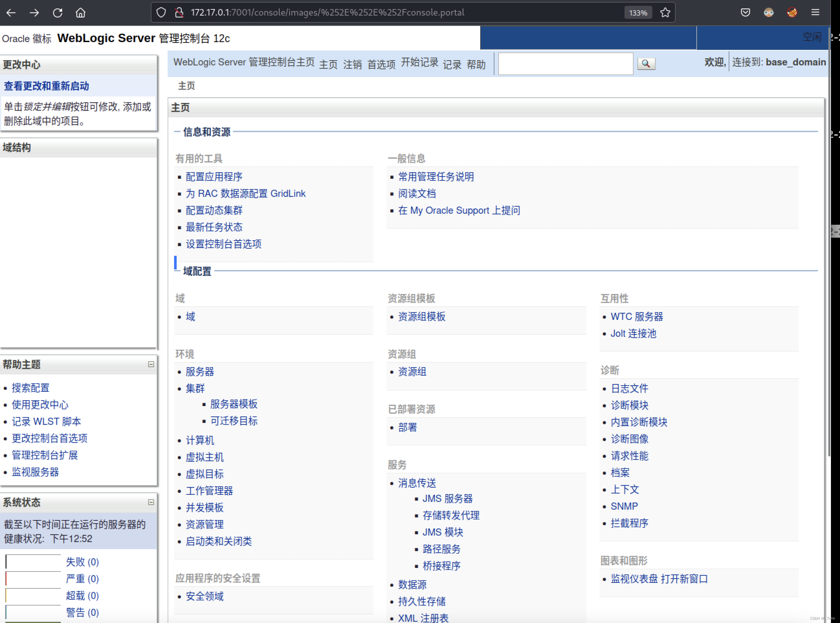Open 监视仪表盘 in a new window
840x623 pixels.
[659, 579]
